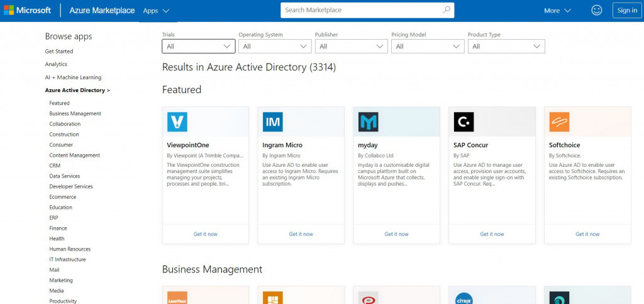Select the Content Management subcategory
Screen dimensions: 644x304
click(75, 155)
